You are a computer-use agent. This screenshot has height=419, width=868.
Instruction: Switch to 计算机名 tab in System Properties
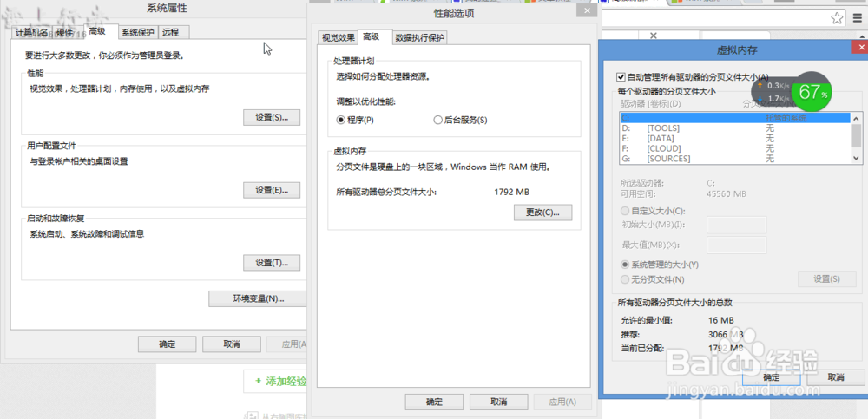pyautogui.click(x=31, y=33)
